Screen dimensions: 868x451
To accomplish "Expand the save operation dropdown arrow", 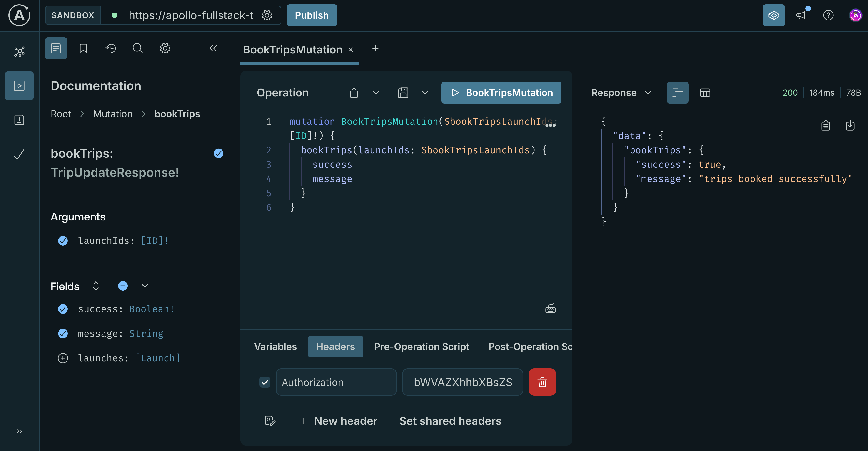I will point(425,92).
